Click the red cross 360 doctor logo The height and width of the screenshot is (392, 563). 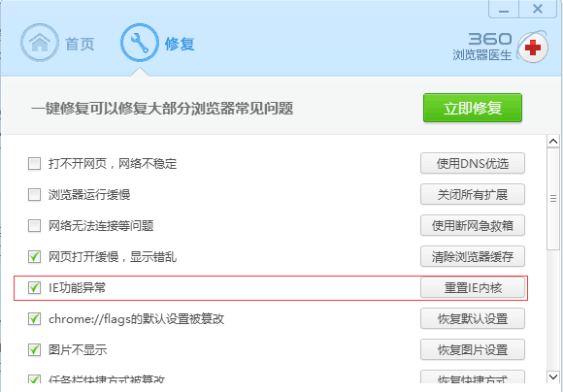click(533, 48)
